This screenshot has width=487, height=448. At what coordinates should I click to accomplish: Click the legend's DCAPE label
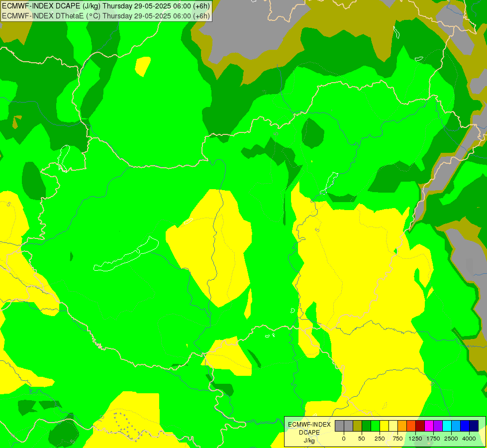[309, 433]
